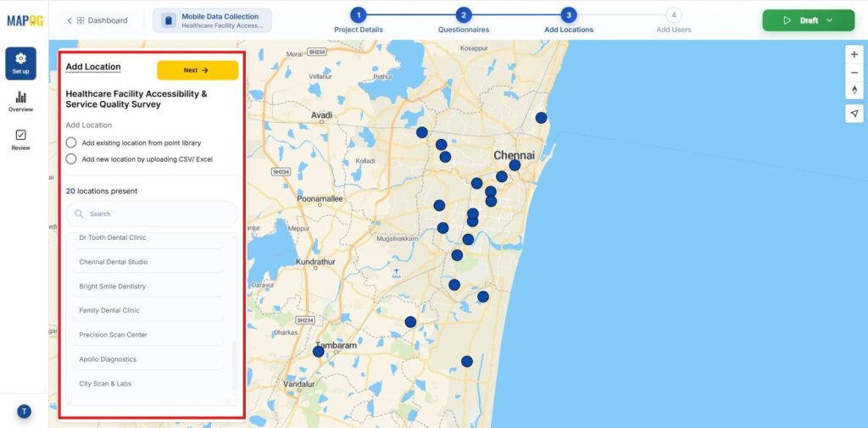Viewport: 868px width, 428px height.
Task: Open the Review checklist icon
Action: tap(20, 139)
